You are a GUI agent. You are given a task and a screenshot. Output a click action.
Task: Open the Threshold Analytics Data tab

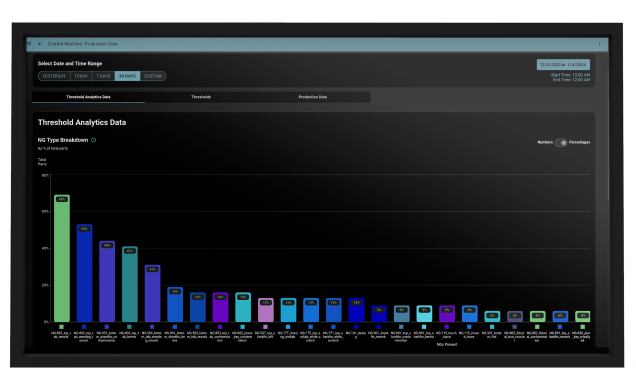[x=88, y=97]
